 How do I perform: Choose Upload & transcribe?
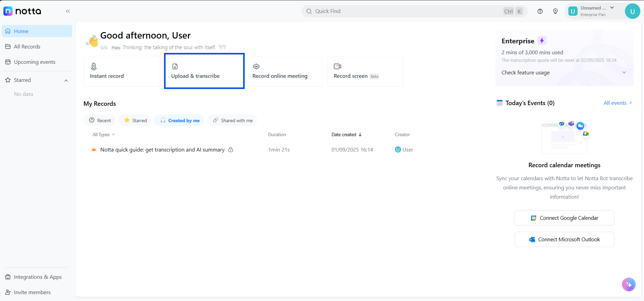point(203,71)
